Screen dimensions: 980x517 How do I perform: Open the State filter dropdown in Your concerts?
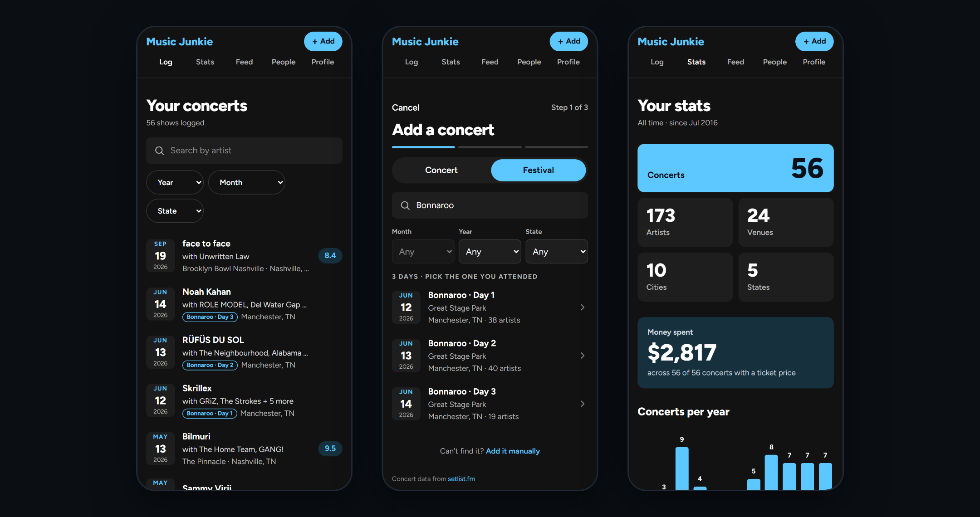coord(175,211)
